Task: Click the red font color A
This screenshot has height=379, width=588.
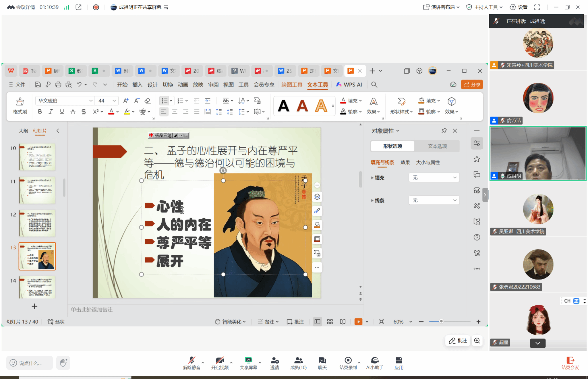Action: click(111, 112)
